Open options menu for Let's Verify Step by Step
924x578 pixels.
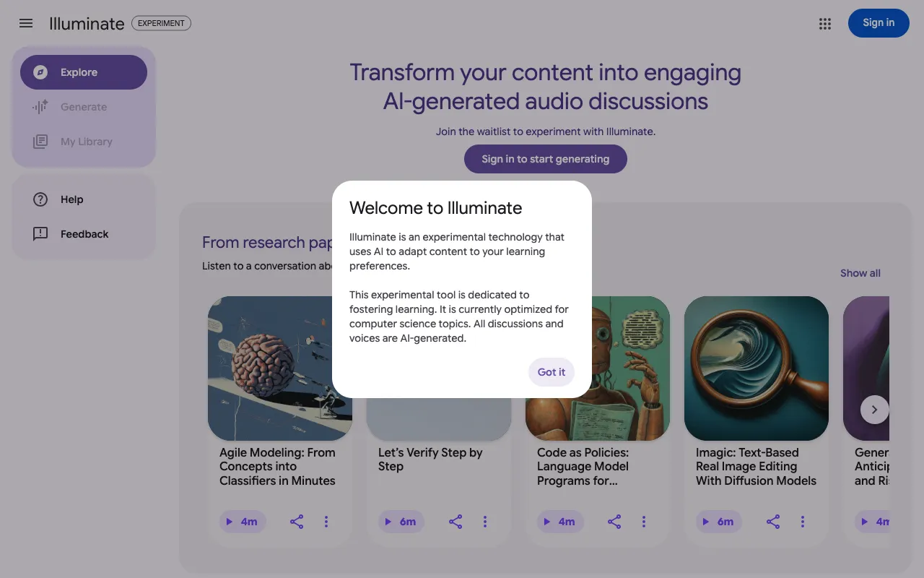tap(485, 521)
